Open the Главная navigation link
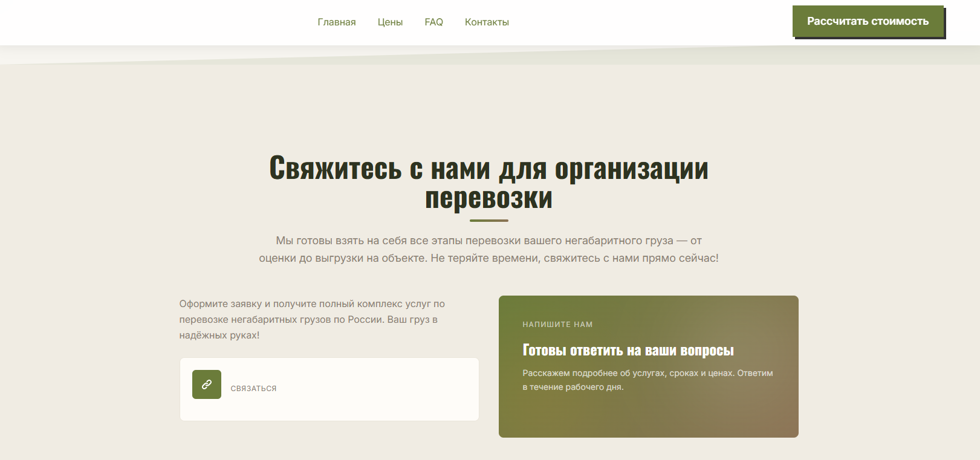Viewport: 980px width, 460px height. pyautogui.click(x=337, y=22)
